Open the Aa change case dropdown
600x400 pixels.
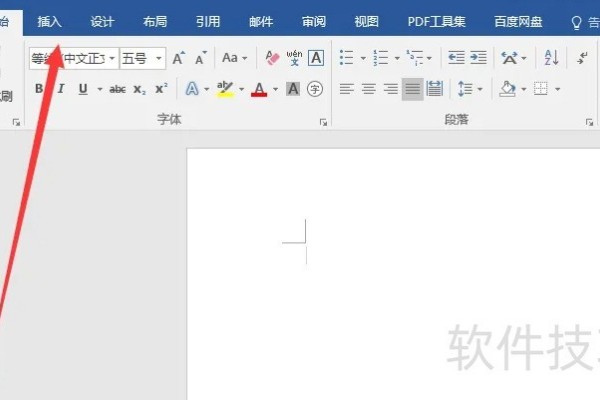(x=234, y=58)
